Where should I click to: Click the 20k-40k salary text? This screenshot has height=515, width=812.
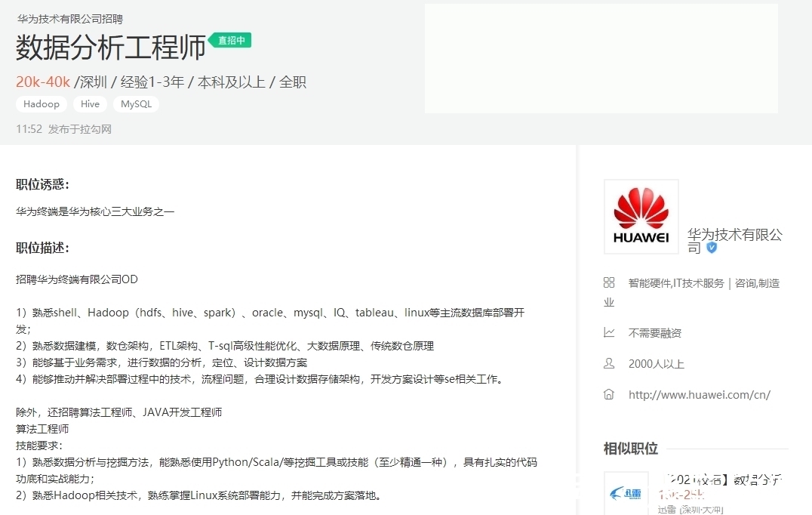point(43,82)
